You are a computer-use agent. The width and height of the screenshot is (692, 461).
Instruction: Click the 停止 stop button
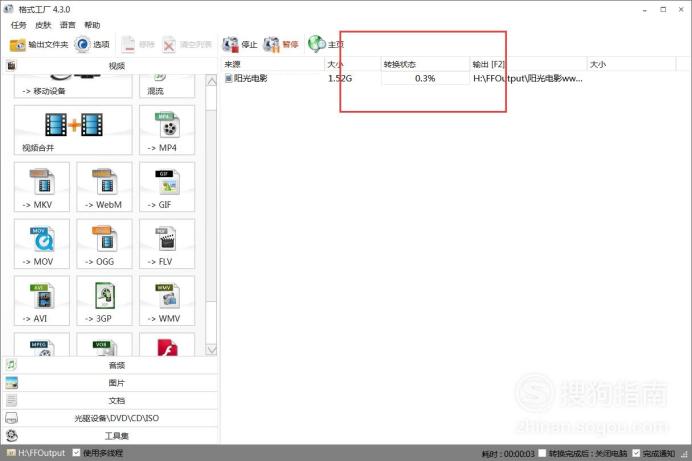(x=240, y=44)
